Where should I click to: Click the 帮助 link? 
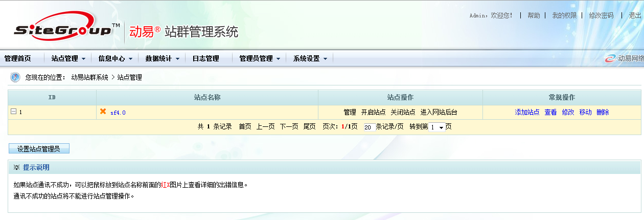534,15
